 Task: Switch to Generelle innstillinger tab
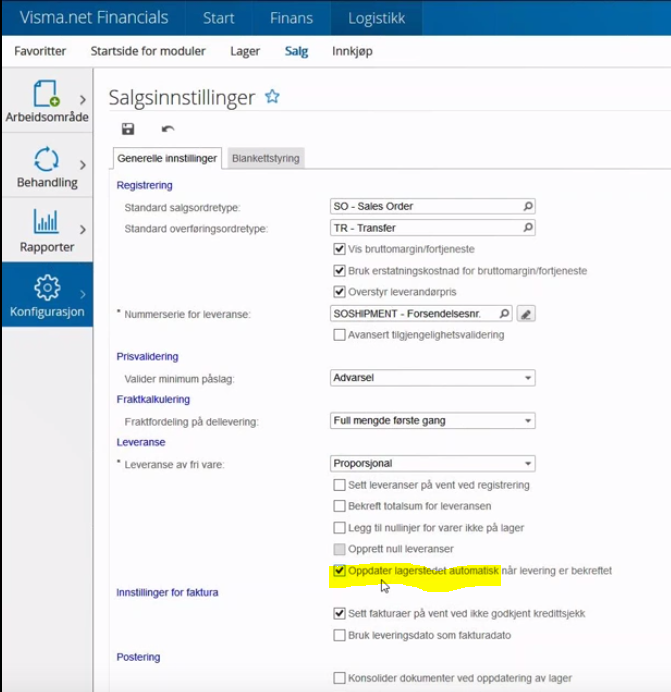pyautogui.click(x=167, y=158)
